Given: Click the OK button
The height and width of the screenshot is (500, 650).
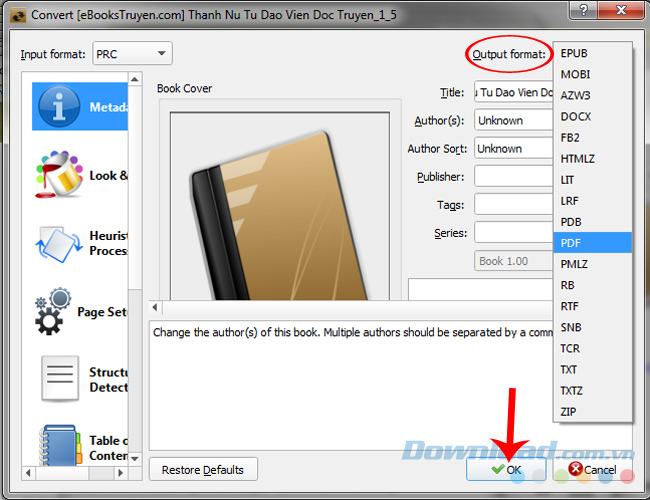Looking at the screenshot, I should coord(506,469).
